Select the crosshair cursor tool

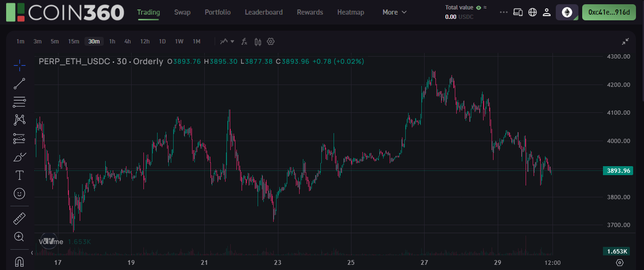[x=19, y=65]
